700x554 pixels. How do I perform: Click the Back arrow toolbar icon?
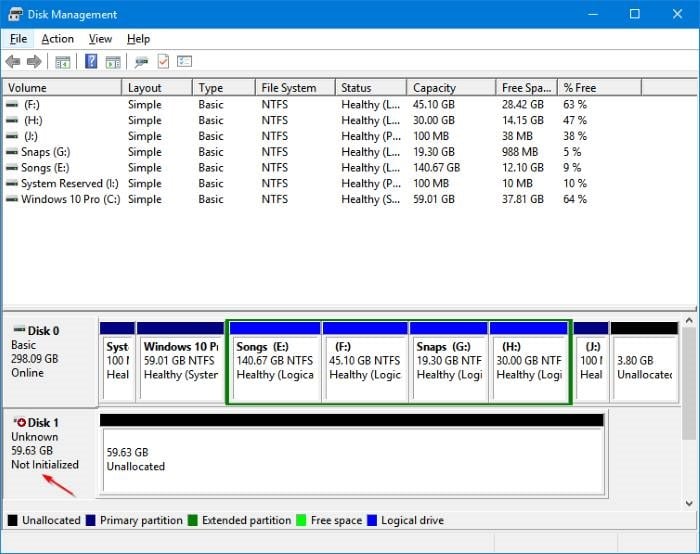coord(13,61)
